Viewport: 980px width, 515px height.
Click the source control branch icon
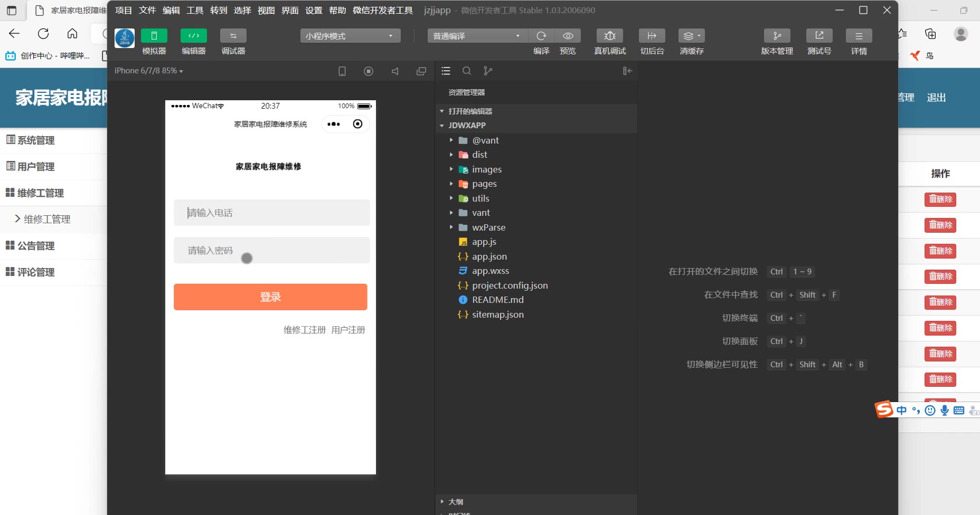[488, 71]
